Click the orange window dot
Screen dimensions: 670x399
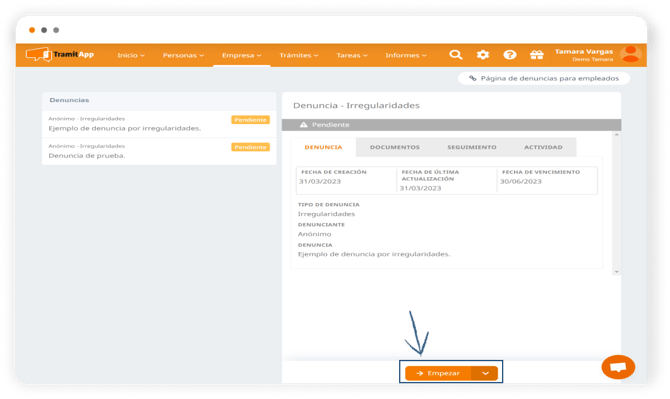pos(32,30)
